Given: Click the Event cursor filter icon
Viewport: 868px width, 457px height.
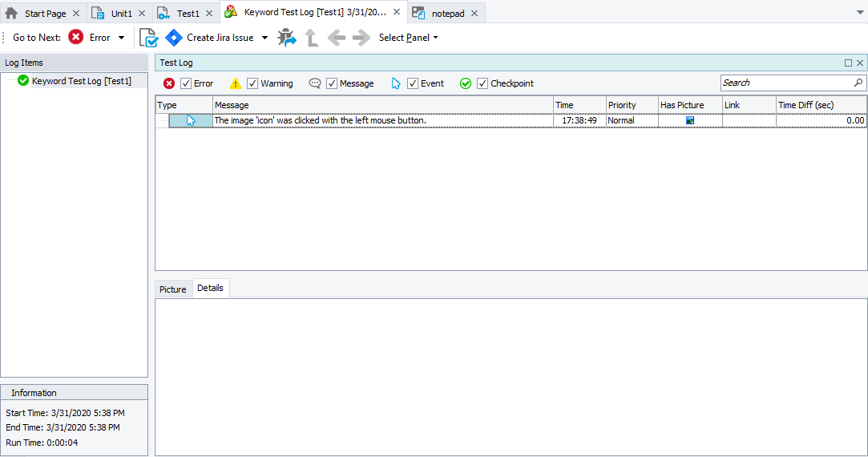Looking at the screenshot, I should click(396, 83).
